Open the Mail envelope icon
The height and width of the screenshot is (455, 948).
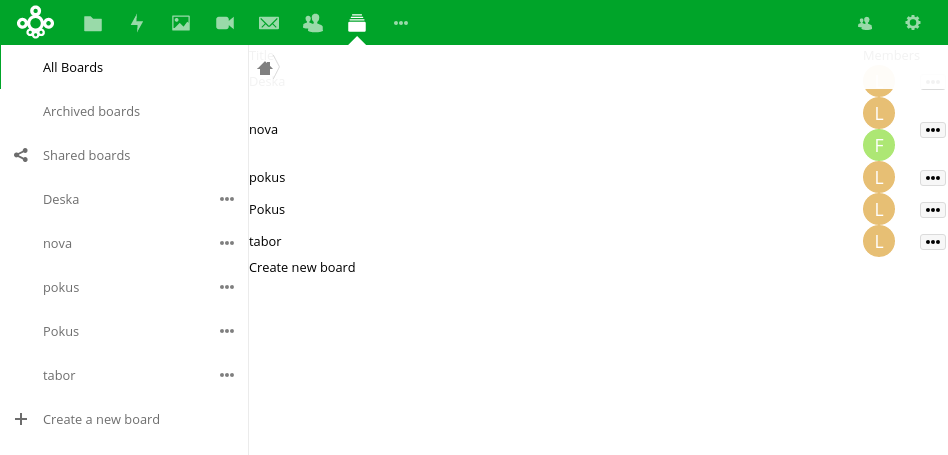[269, 23]
